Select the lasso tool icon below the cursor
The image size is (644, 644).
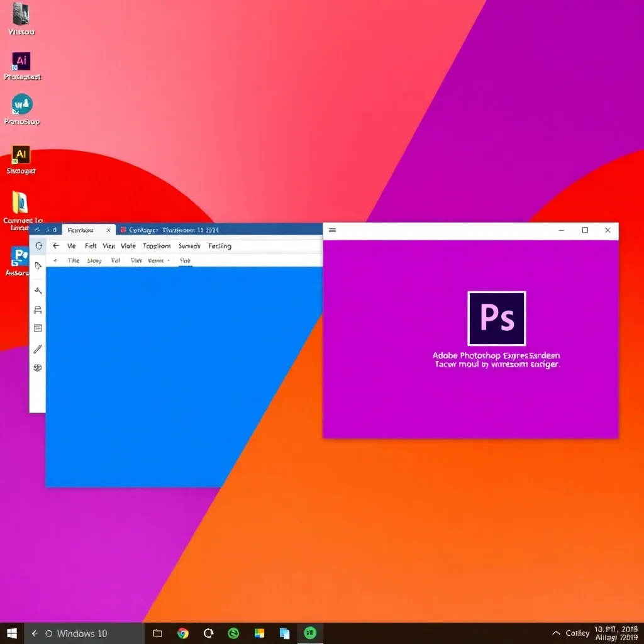pyautogui.click(x=38, y=291)
